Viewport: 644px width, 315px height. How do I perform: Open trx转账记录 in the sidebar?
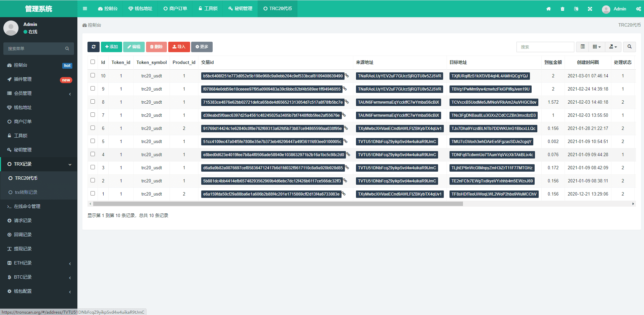[x=26, y=192]
